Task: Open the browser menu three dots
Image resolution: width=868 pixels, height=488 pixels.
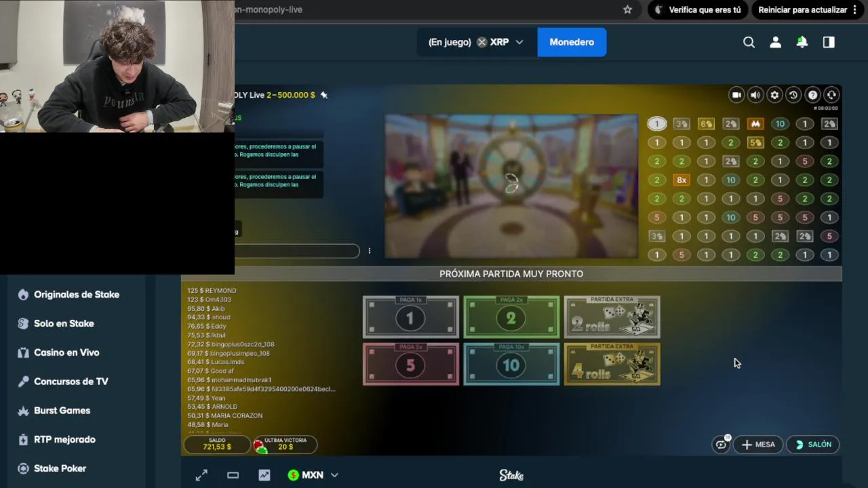Action: tap(855, 10)
